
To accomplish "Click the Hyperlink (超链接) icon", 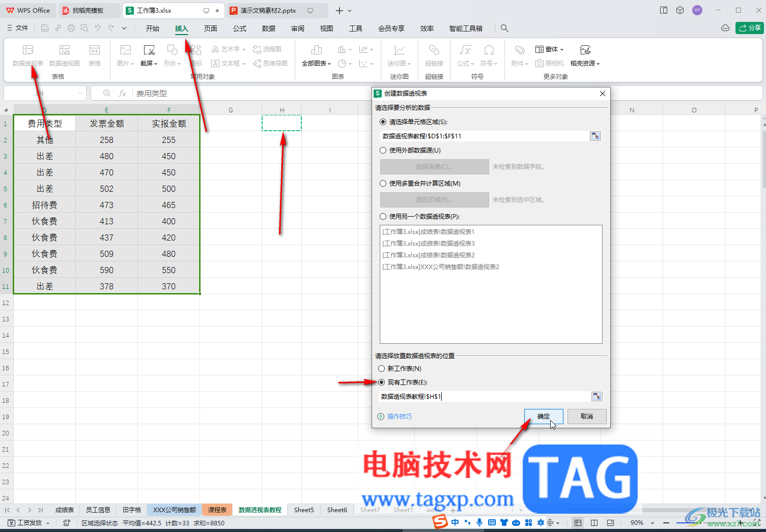I will tap(434, 50).
